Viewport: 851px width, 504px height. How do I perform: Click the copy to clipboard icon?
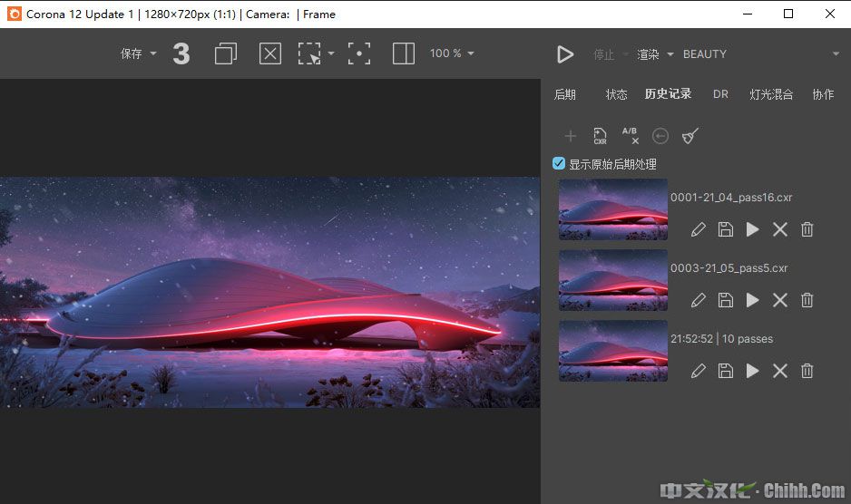(225, 54)
